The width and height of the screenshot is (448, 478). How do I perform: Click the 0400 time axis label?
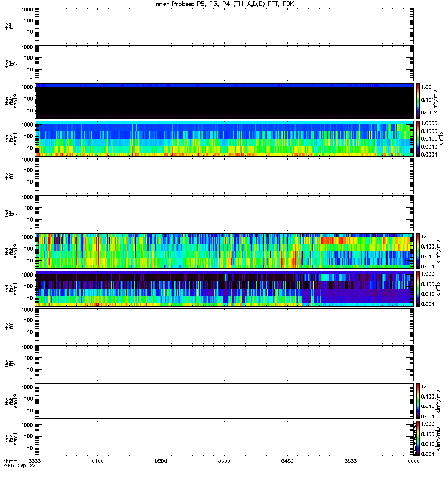coord(287,461)
